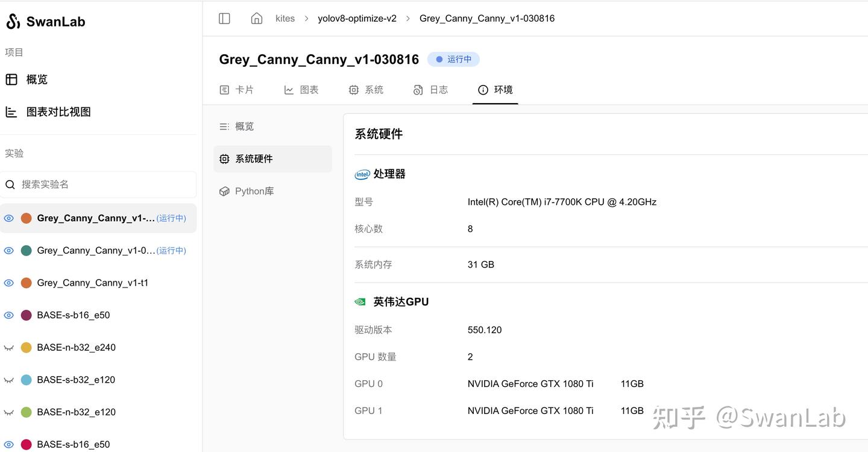868x452 pixels.
Task: Toggle the sidebar collapse icon
Action: (224, 18)
